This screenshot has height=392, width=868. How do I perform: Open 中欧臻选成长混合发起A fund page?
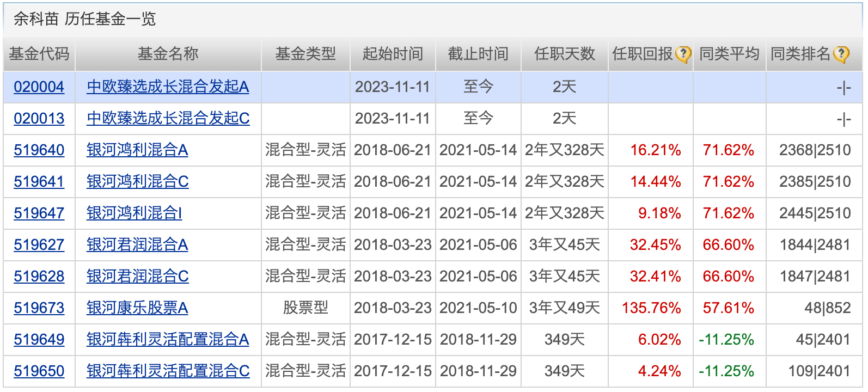point(168,87)
